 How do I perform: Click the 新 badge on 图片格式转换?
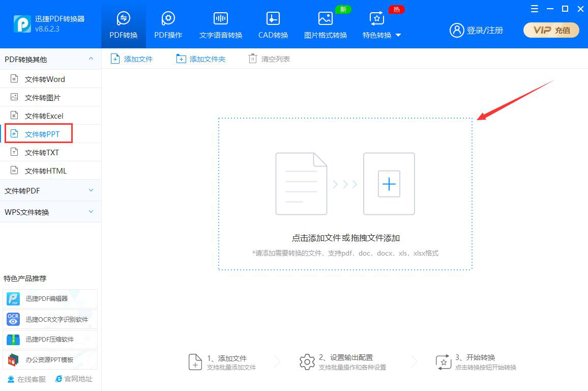click(x=343, y=9)
